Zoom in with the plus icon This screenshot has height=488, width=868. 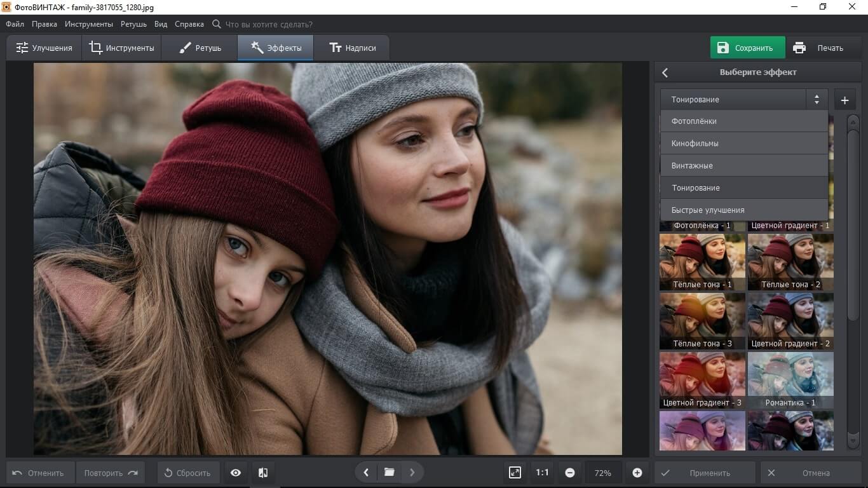coord(637,473)
